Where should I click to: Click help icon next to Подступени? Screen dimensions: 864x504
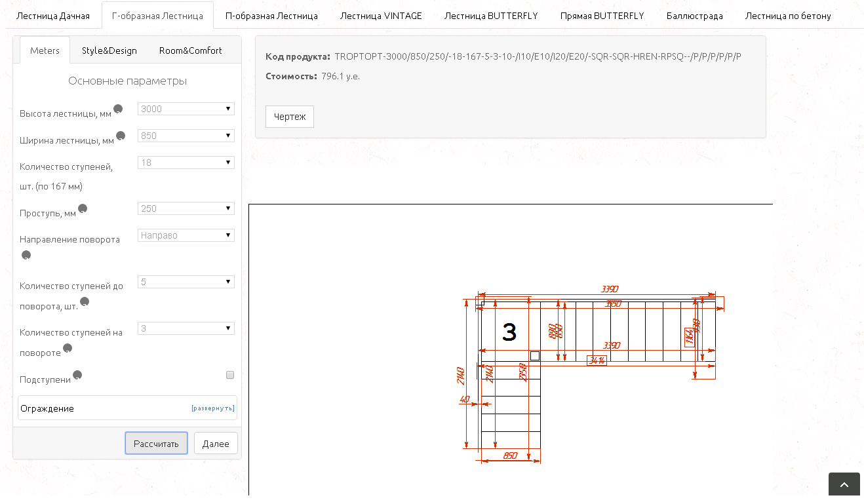77,375
